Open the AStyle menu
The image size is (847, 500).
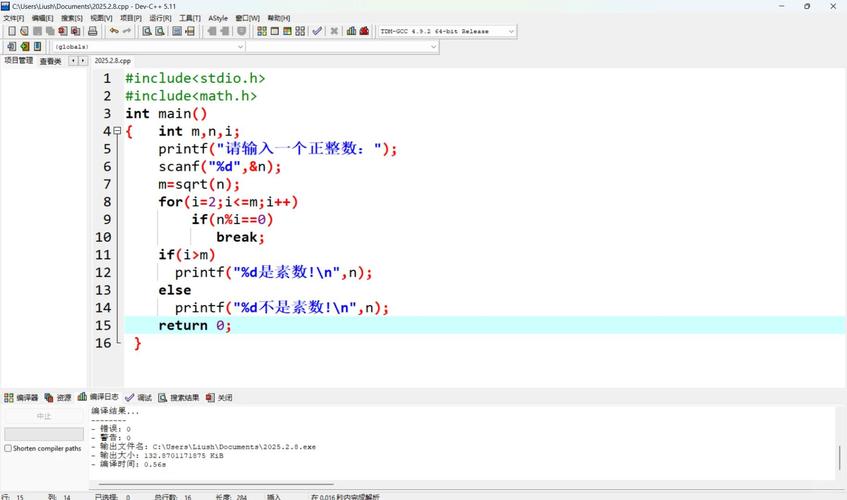coord(218,18)
